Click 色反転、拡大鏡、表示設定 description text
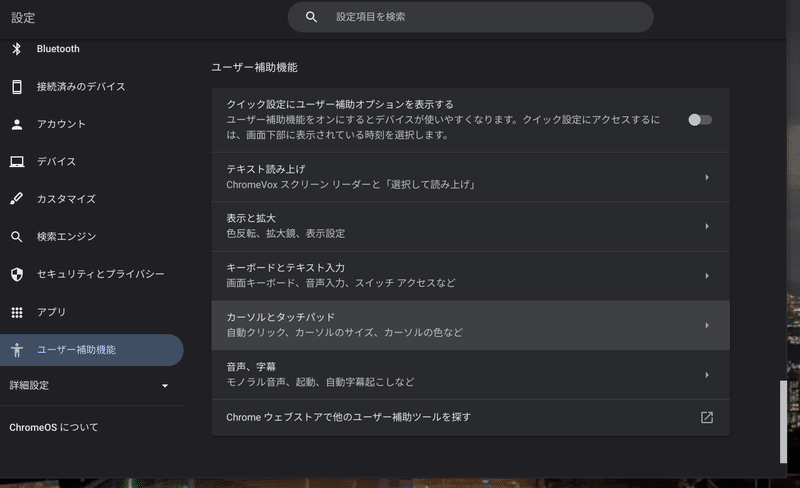 [286, 234]
